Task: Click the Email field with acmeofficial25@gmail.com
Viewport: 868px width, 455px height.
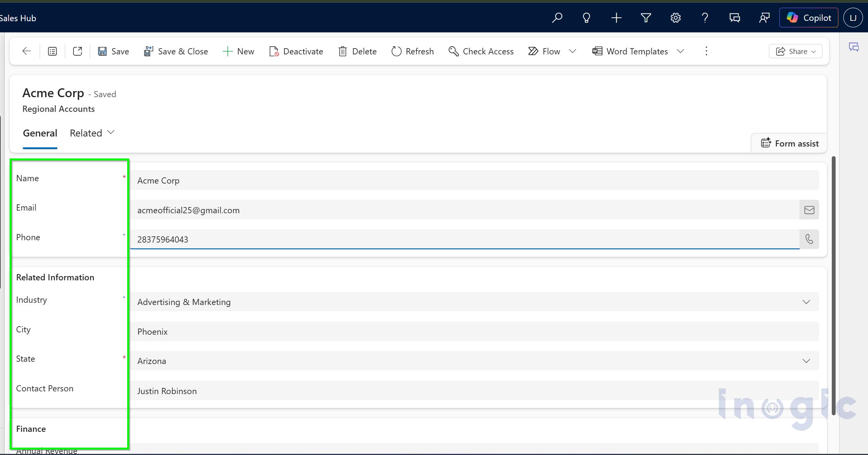Action: pyautogui.click(x=464, y=210)
